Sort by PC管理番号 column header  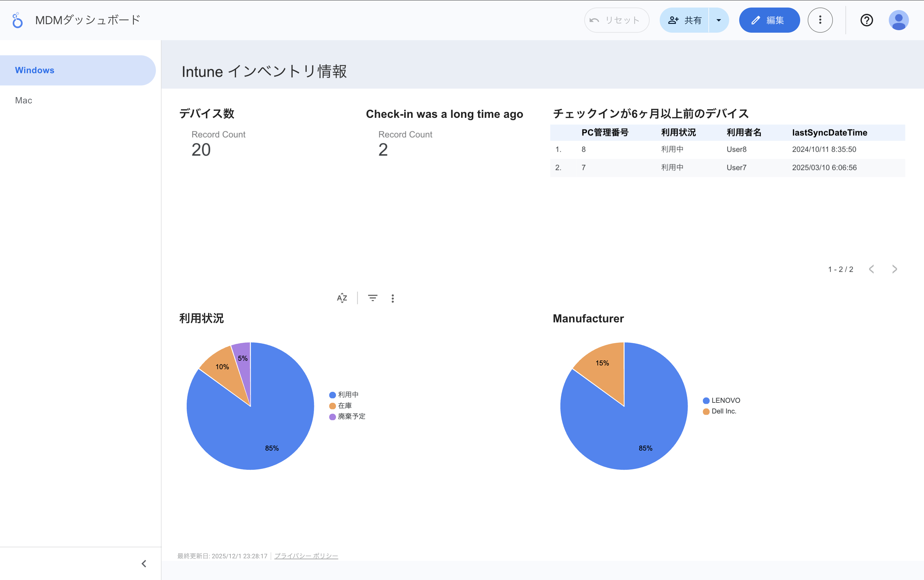[x=605, y=133]
